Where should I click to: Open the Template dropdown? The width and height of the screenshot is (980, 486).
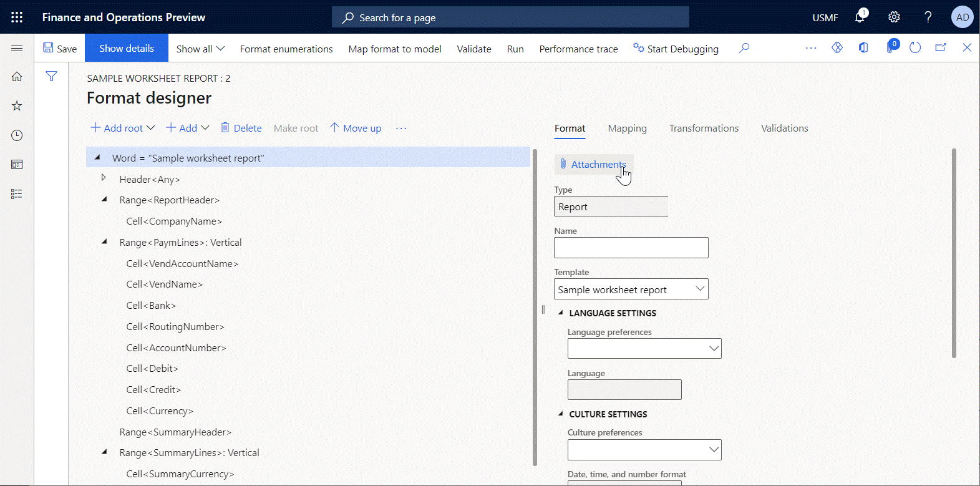699,289
